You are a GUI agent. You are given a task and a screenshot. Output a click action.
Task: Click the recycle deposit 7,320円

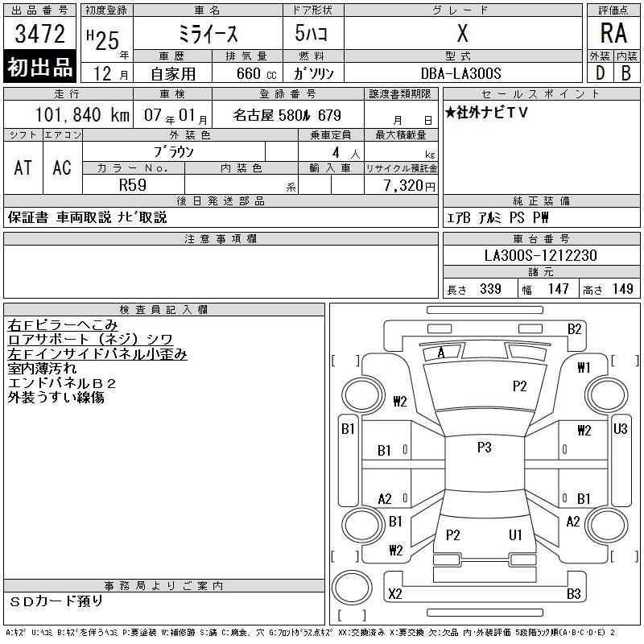[409, 185]
